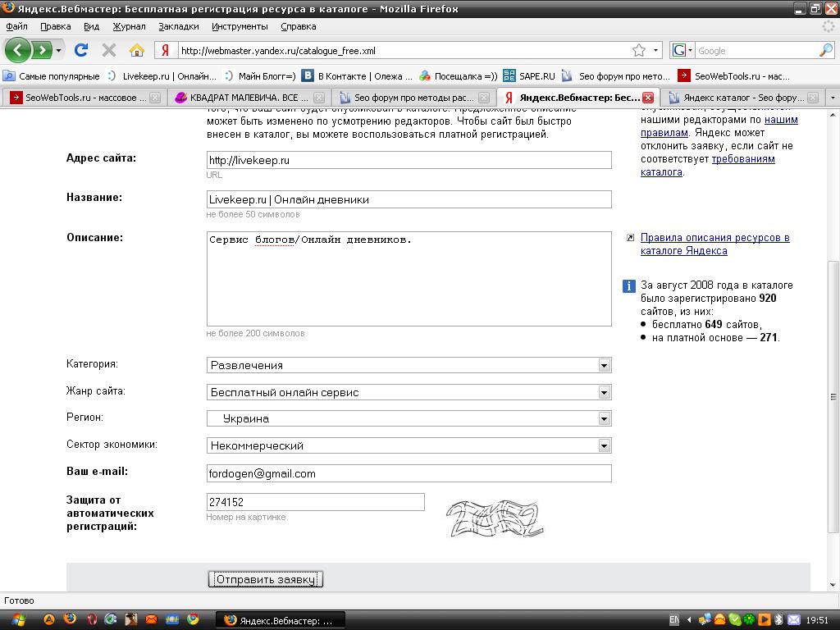Open the back/forward history dropdown arrow
The image size is (840, 630).
(58, 50)
